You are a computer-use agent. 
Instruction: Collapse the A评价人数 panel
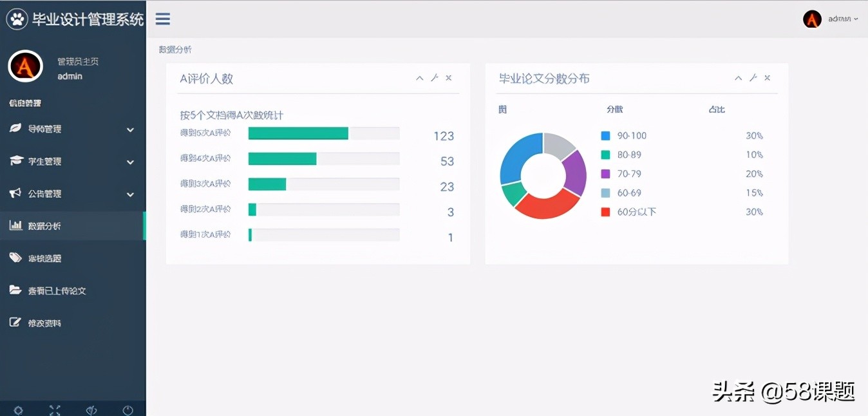(419, 78)
